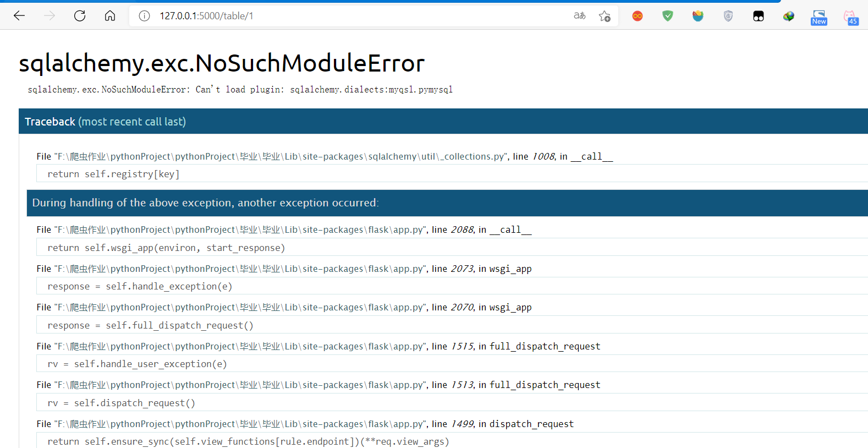Screen dimensions: 868x448
Task: Open the browser home page
Action: pos(110,16)
